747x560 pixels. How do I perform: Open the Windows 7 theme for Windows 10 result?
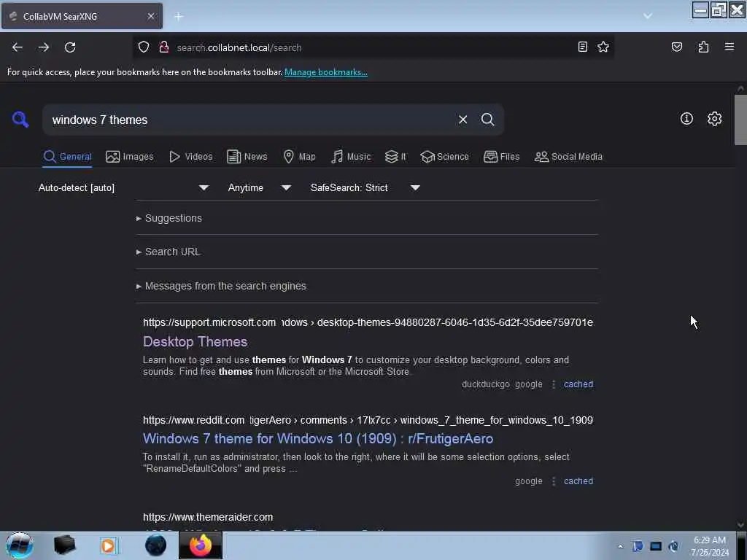[x=318, y=438]
